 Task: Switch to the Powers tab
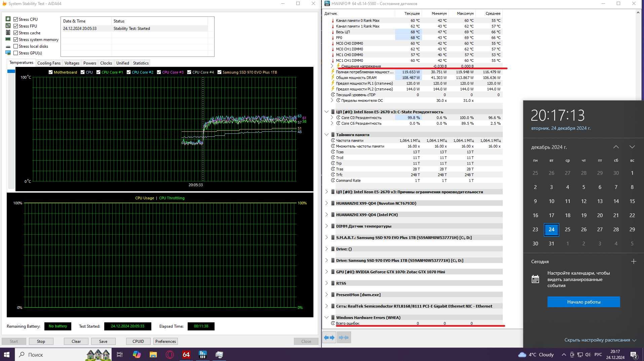90,63
